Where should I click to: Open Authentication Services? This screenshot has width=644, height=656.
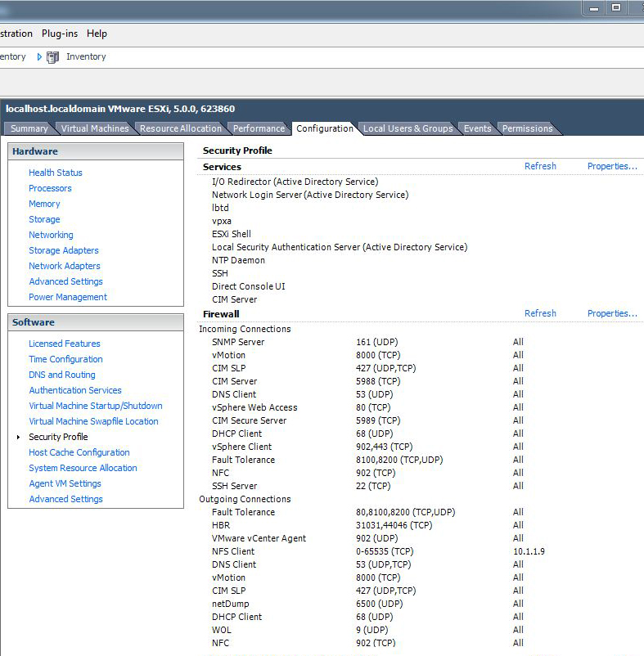[x=75, y=390]
